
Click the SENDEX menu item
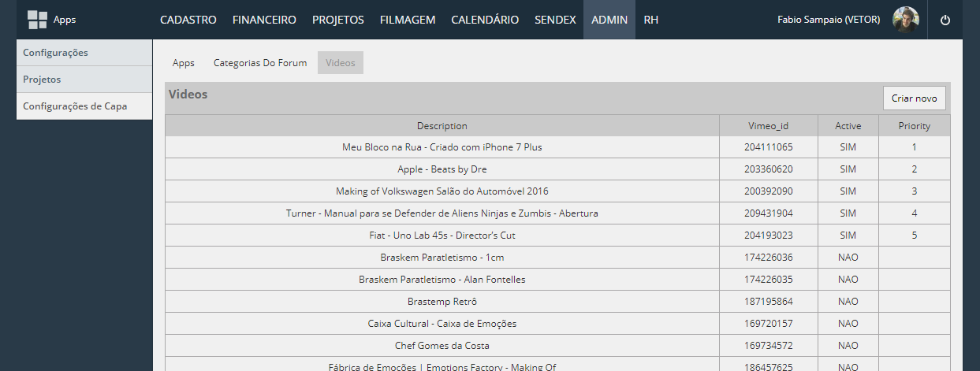[x=555, y=20]
